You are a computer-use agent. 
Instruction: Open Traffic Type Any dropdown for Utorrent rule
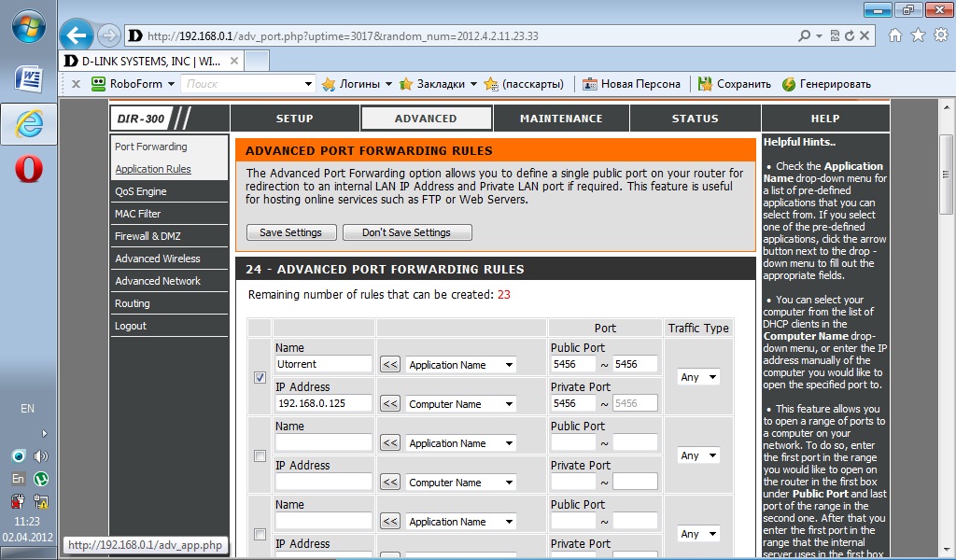pos(698,377)
